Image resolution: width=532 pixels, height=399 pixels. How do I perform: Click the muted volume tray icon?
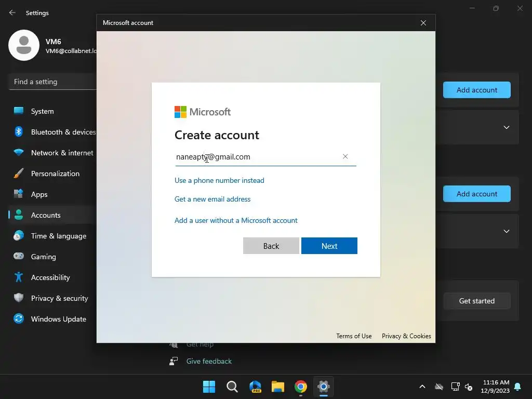[469, 387]
